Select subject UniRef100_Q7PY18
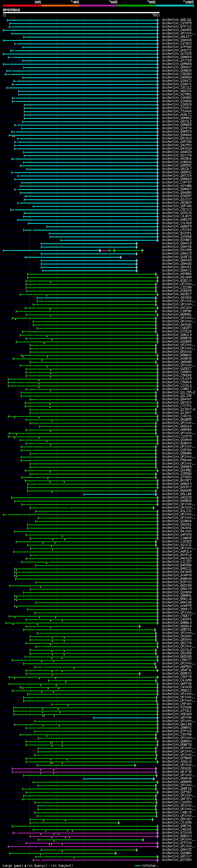Viewport: 197px width, 868px height. (x=177, y=731)
